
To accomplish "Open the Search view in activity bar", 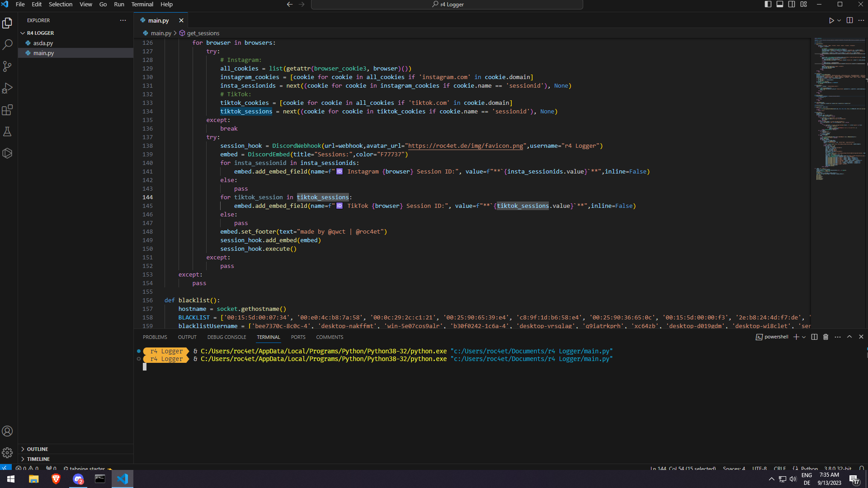I will click(x=7, y=45).
